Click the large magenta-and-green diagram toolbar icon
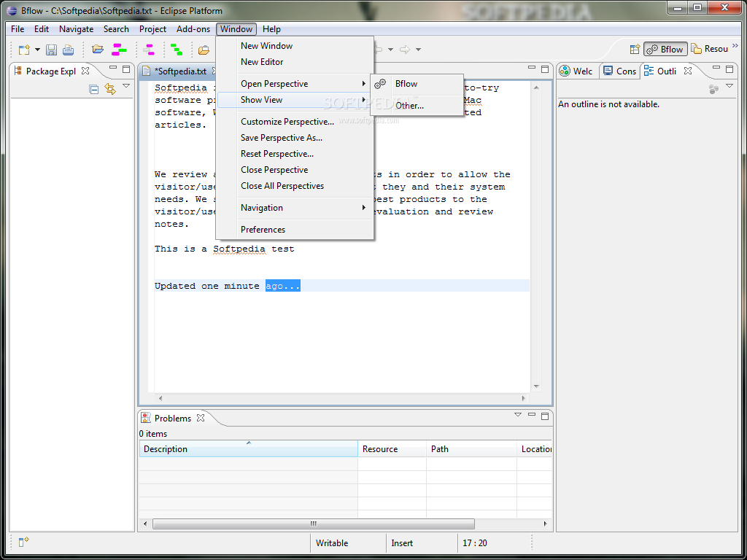This screenshot has height=560, width=747. coord(119,49)
